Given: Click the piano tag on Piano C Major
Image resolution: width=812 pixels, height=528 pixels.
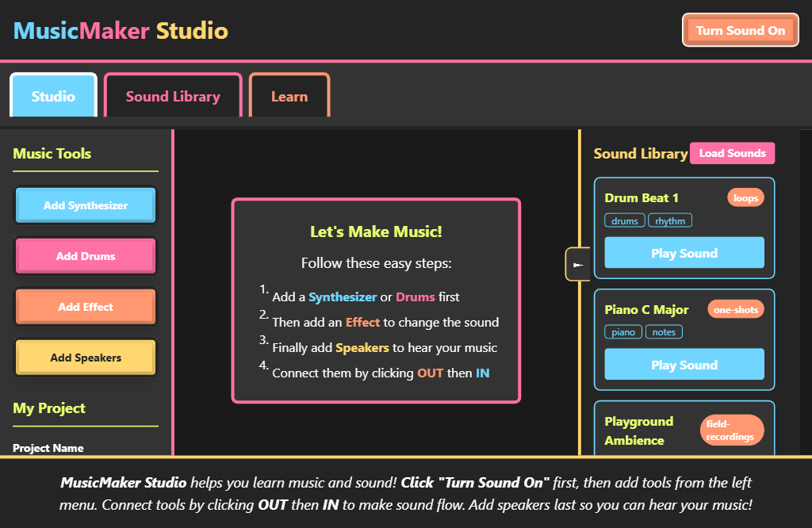Looking at the screenshot, I should coord(623,331).
